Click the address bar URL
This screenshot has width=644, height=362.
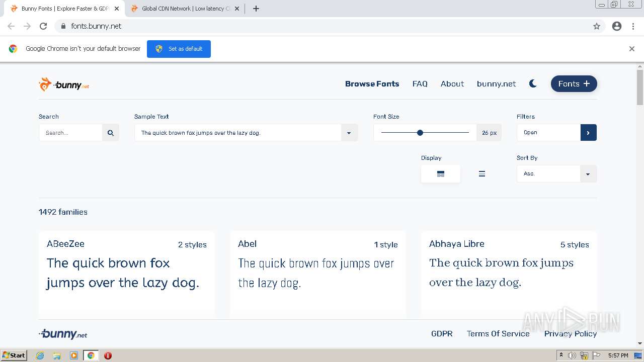(96, 26)
